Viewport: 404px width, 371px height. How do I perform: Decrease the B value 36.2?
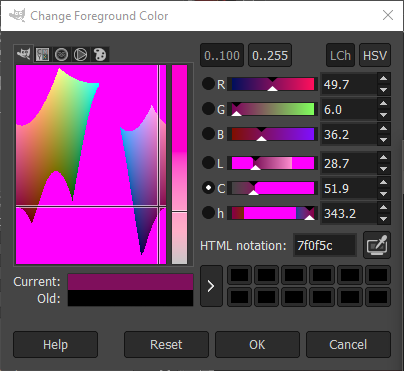coord(384,140)
